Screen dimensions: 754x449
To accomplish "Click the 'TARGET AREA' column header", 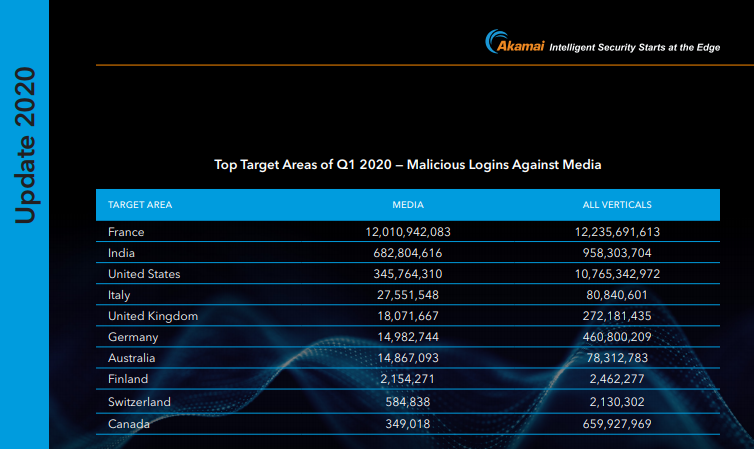I will (x=140, y=204).
